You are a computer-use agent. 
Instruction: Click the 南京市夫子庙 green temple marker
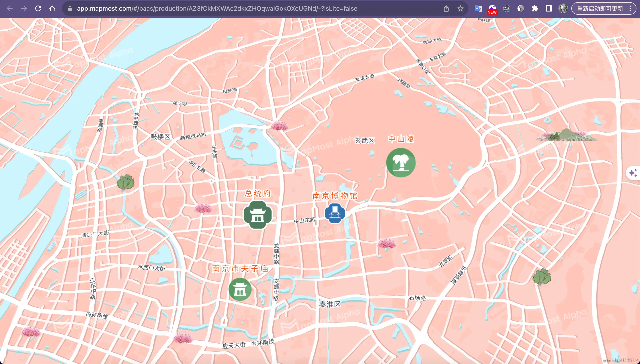tap(240, 289)
